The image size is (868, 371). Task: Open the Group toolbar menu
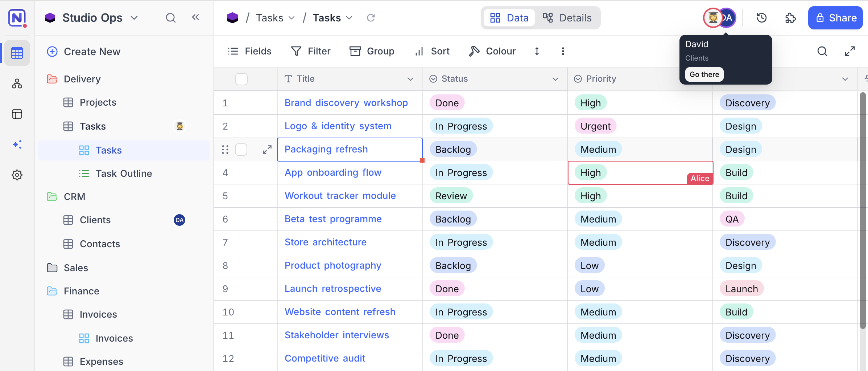pos(372,51)
